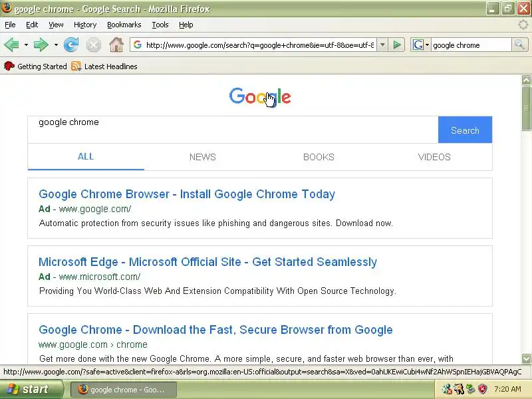Open the File menu
This screenshot has width=532, height=399.
(x=10, y=25)
